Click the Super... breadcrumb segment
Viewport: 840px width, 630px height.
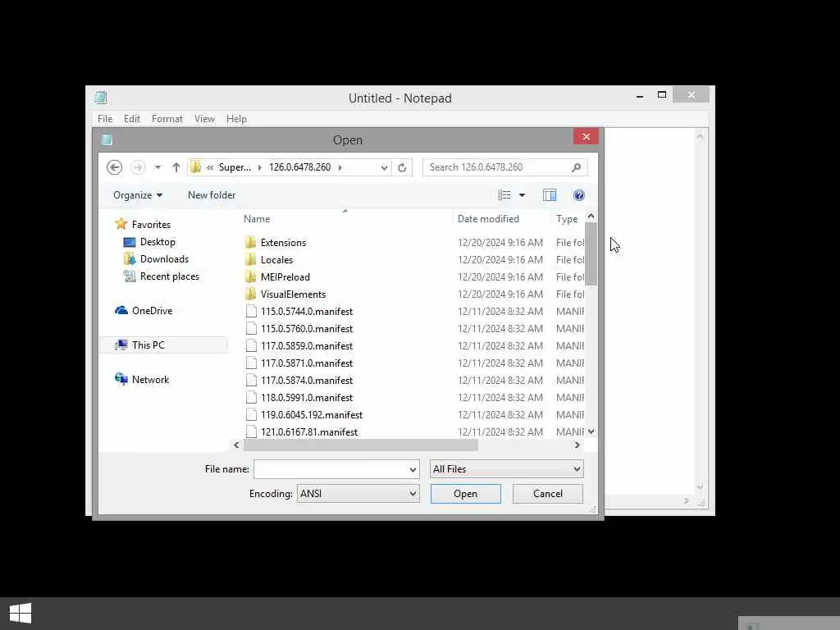click(x=235, y=167)
